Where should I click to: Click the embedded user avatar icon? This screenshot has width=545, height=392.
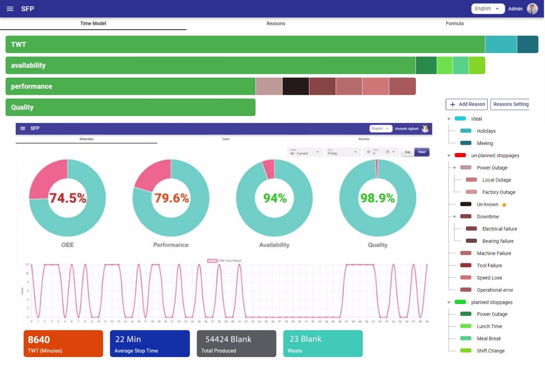426,129
